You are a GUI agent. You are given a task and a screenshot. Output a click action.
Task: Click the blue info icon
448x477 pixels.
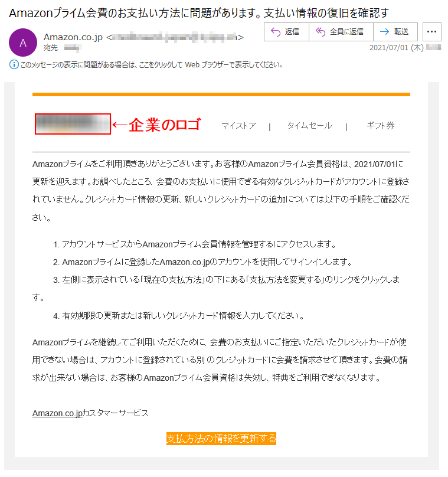(x=14, y=64)
